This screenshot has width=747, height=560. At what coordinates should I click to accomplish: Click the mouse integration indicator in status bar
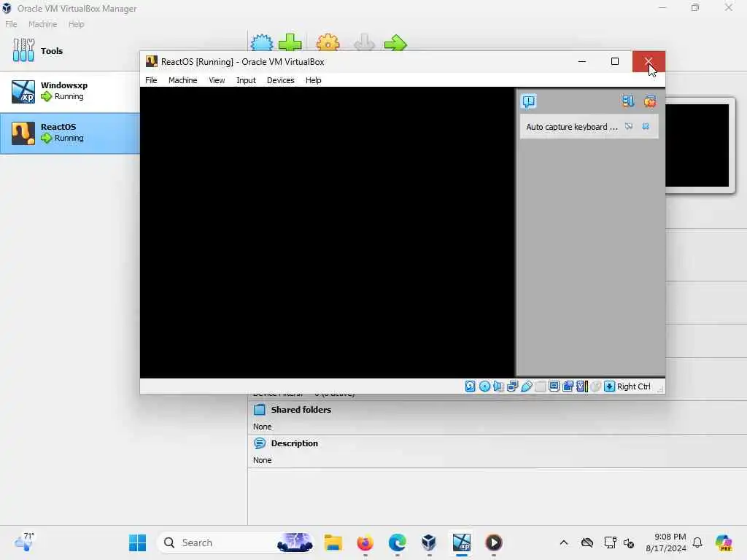[x=595, y=386]
